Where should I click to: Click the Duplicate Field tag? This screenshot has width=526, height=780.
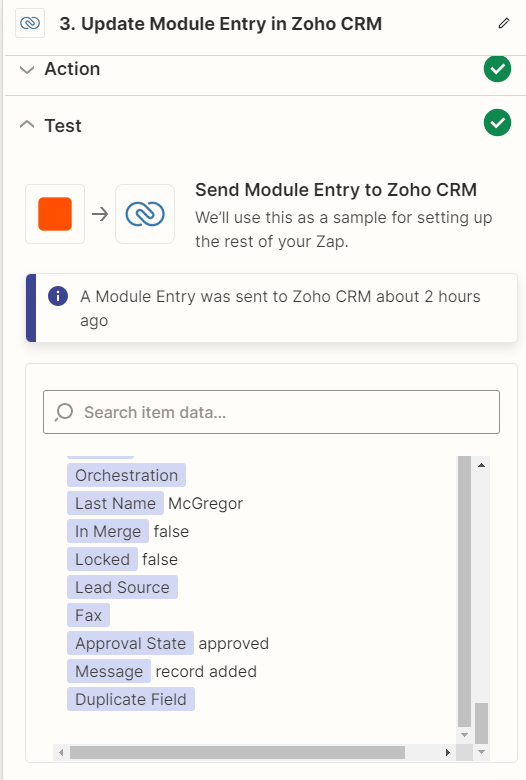(x=131, y=699)
